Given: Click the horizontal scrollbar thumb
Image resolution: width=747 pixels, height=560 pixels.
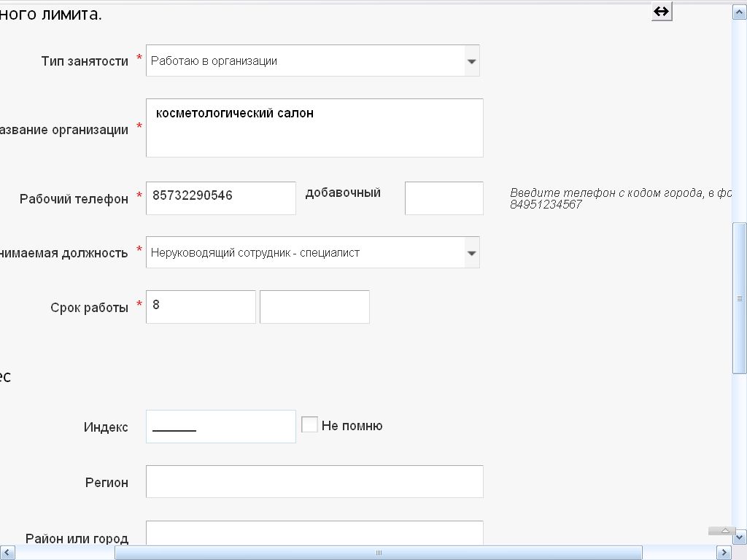Looking at the screenshot, I should coord(379,553).
